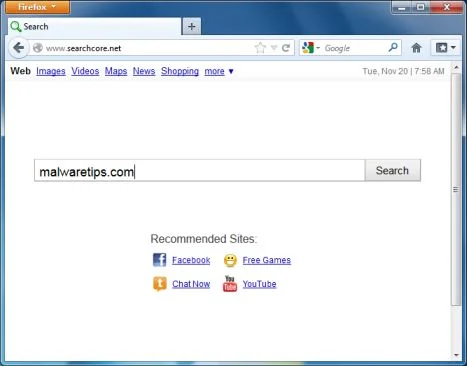Click the Free Games smiley icon
Viewport: 467px width, 366px height.
[x=230, y=260]
